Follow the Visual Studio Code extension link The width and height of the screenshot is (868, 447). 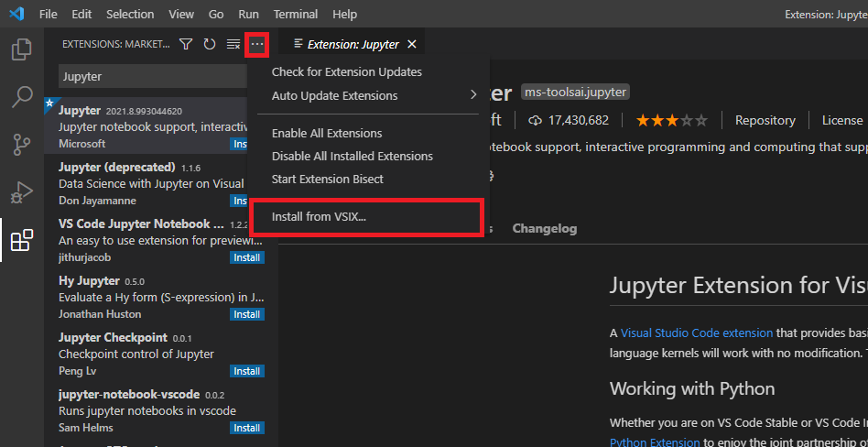pyautogui.click(x=697, y=333)
